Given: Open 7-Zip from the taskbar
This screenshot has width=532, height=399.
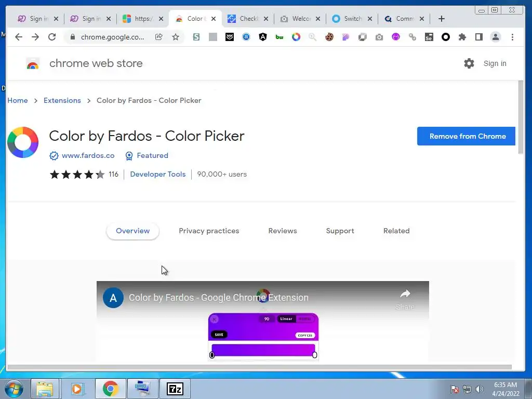Looking at the screenshot, I should [175, 389].
